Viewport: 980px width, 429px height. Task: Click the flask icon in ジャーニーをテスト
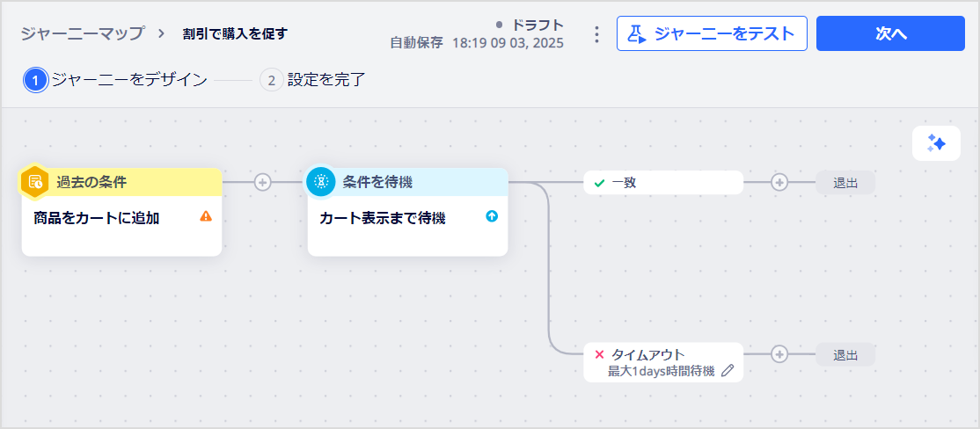tap(638, 33)
